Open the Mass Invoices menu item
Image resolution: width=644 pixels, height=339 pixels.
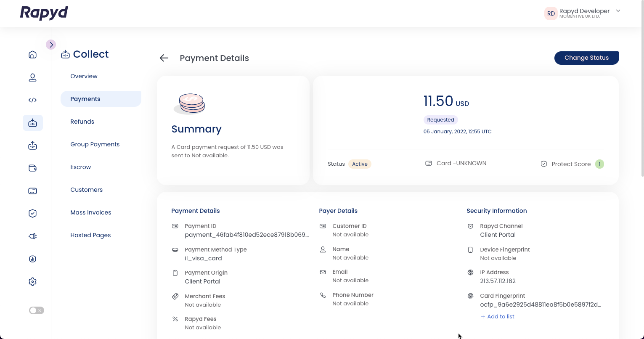pos(90,212)
